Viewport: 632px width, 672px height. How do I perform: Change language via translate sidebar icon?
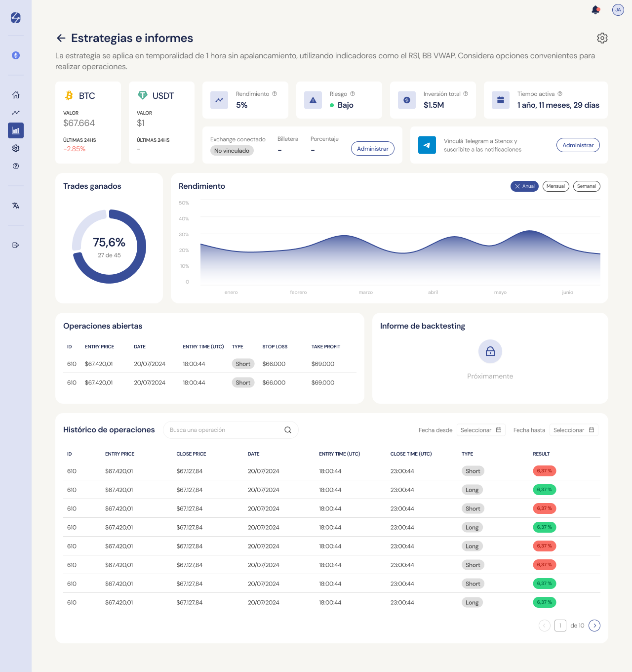point(16,206)
